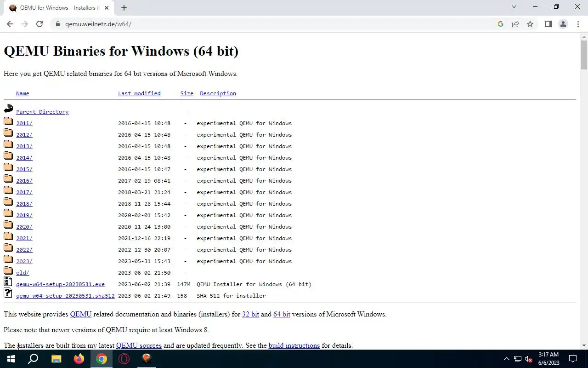Click binary file icon for setup exe
The width and height of the screenshot is (588, 368).
(x=8, y=281)
